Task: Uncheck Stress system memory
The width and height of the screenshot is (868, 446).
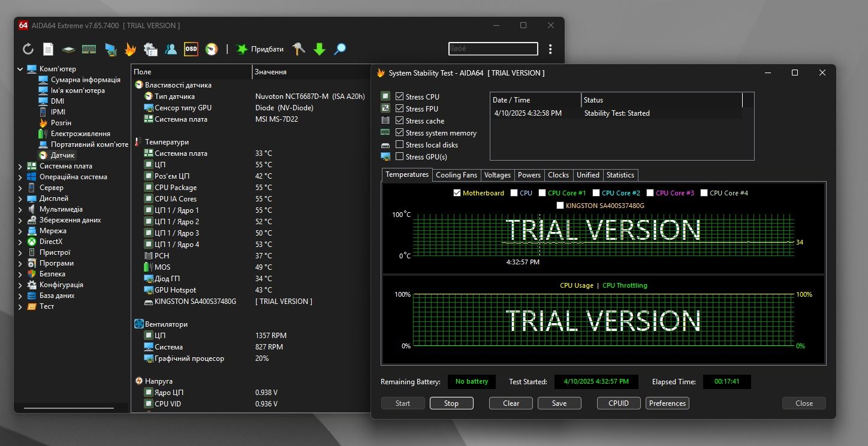Action: click(400, 132)
